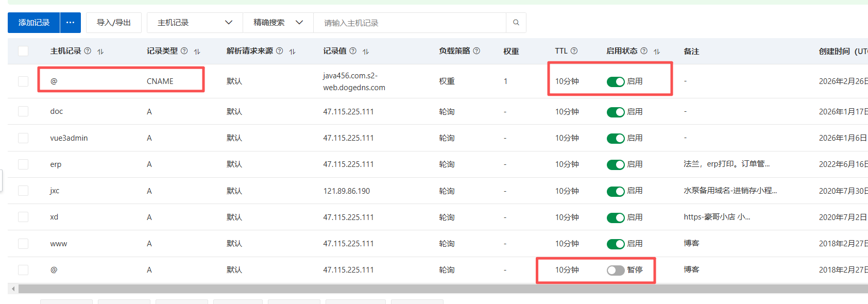The image size is (868, 304).
Task: Sort by 解析请求来源 sort arrows
Action: coord(292,52)
